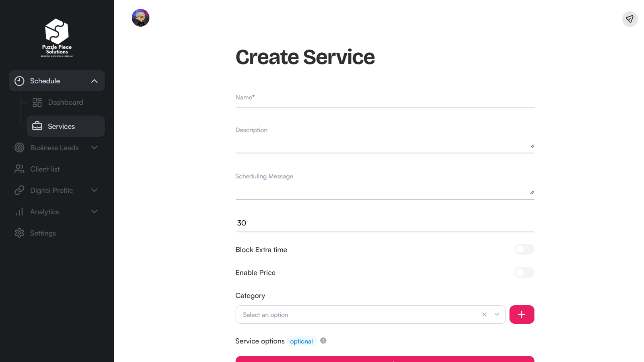Open Analytics via the chart icon
The height and width of the screenshot is (362, 644).
point(19,211)
